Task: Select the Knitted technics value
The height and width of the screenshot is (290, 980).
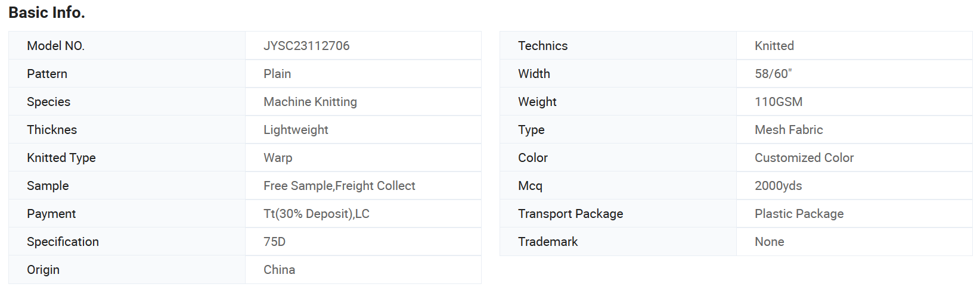Action: click(774, 46)
